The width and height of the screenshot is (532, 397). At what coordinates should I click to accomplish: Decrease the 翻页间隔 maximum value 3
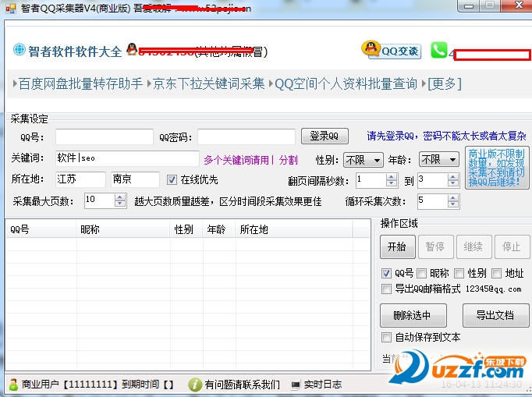pos(453,183)
